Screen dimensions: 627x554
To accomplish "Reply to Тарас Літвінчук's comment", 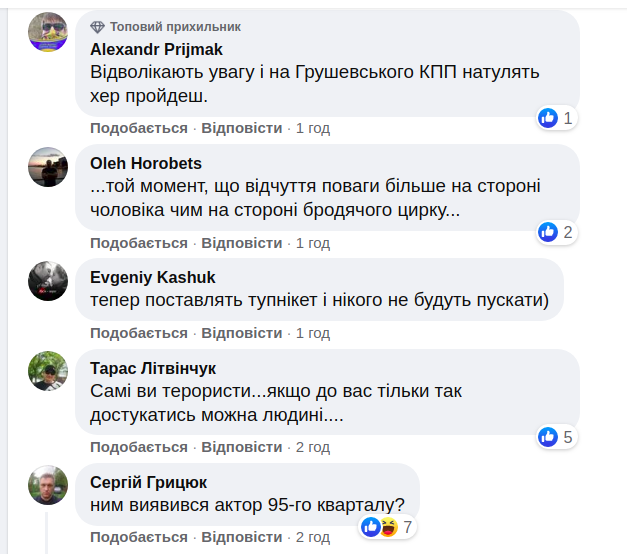I will [242, 447].
